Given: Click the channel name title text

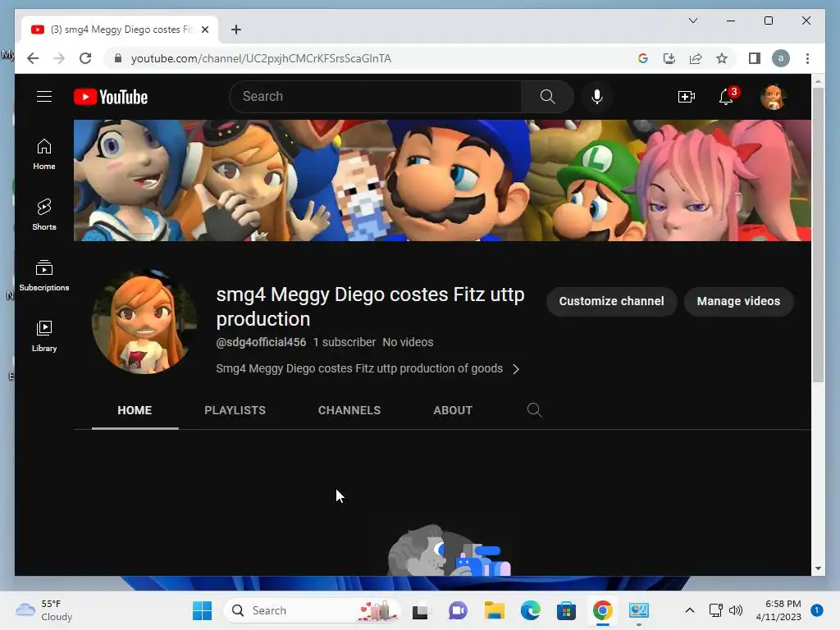Looking at the screenshot, I should [x=370, y=307].
